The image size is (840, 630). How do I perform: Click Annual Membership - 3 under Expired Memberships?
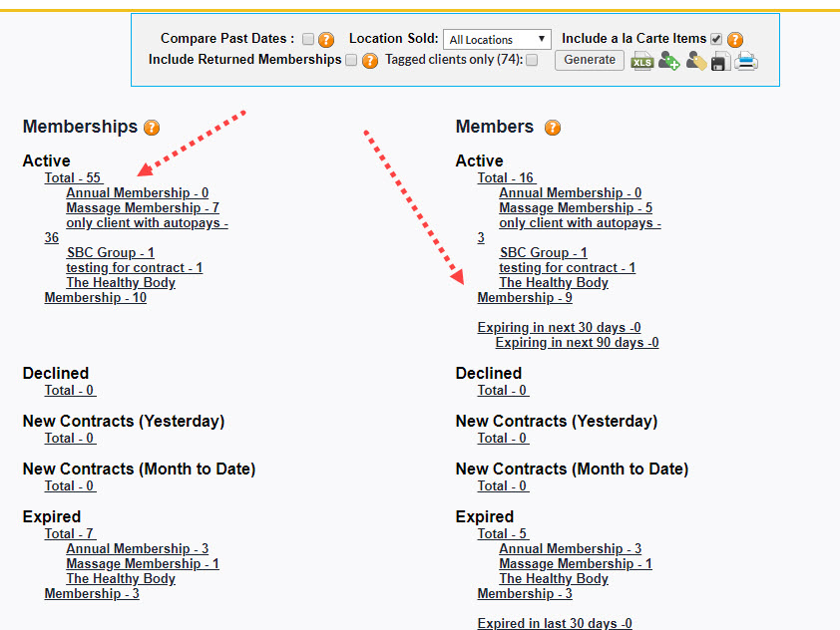point(137,548)
